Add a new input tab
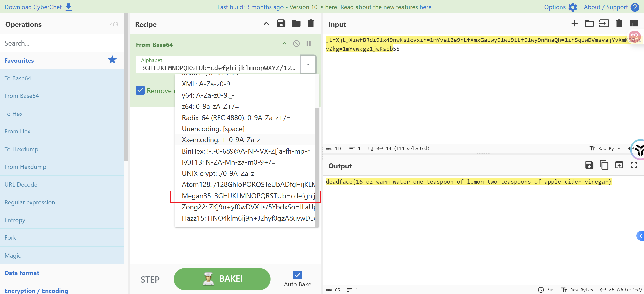644x294 pixels. (574, 24)
